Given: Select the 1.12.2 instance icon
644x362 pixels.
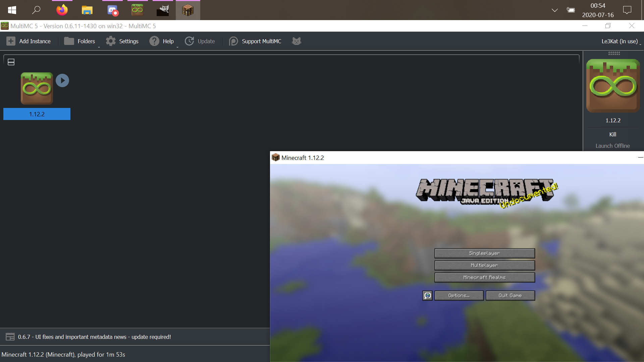Looking at the screenshot, I should click(x=37, y=88).
